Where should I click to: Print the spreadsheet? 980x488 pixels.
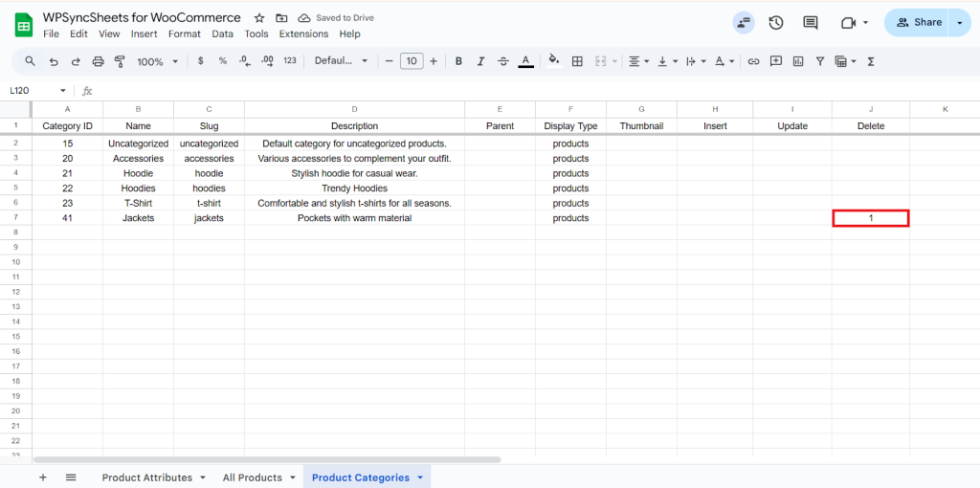(x=99, y=61)
